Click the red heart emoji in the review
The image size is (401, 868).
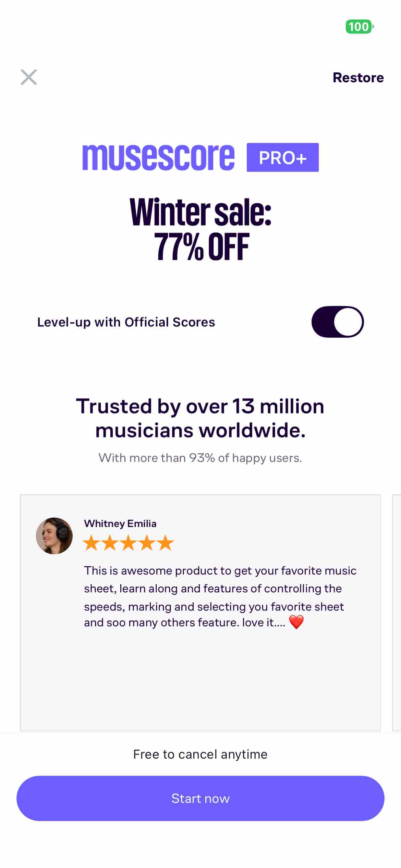click(x=297, y=622)
